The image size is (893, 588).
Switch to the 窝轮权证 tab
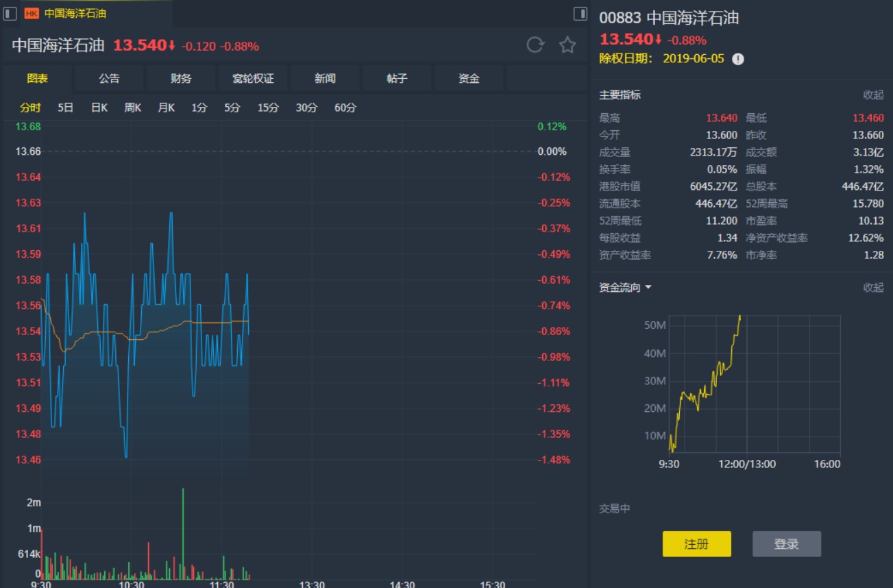point(253,79)
